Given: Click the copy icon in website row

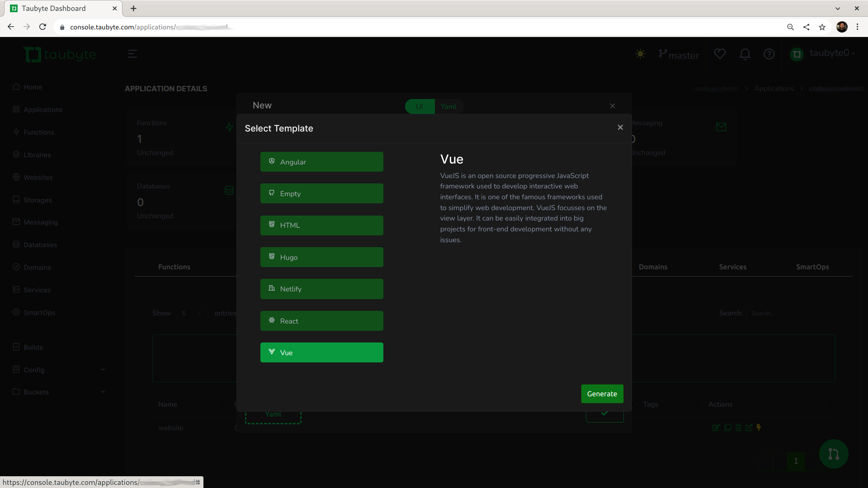Looking at the screenshot, I should 727,427.
